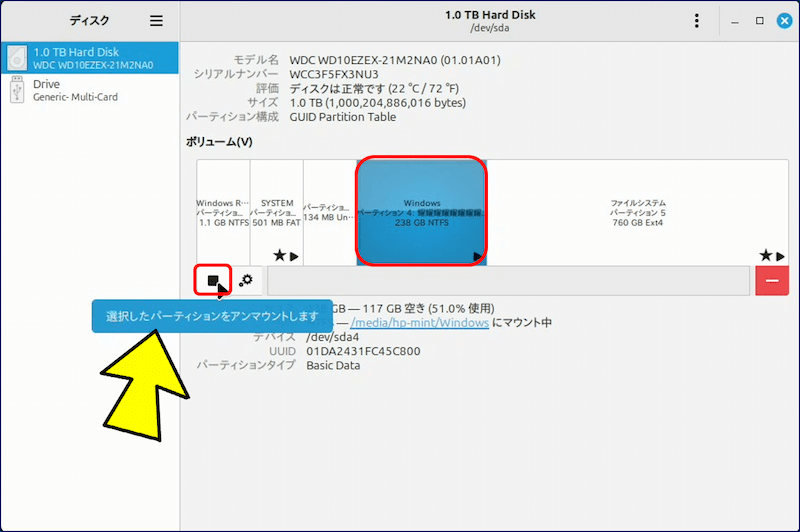The image size is (800, 532).
Task: Open the additional partition options gear
Action: (245, 281)
